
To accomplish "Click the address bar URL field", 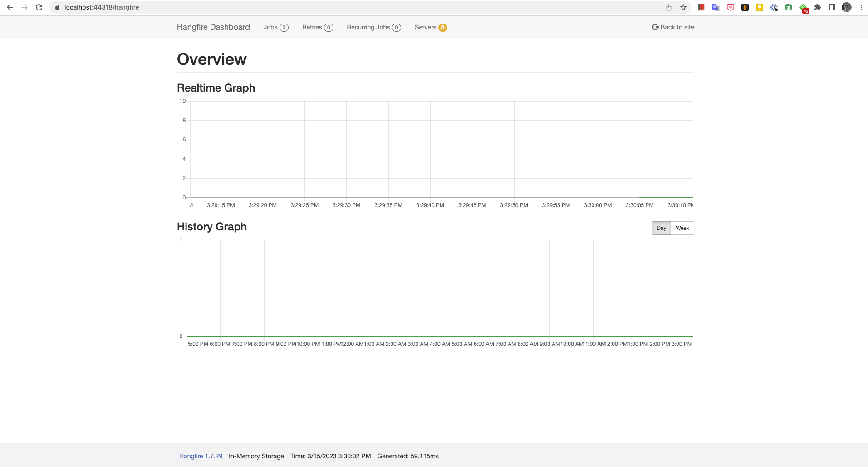I will tap(318, 7).
